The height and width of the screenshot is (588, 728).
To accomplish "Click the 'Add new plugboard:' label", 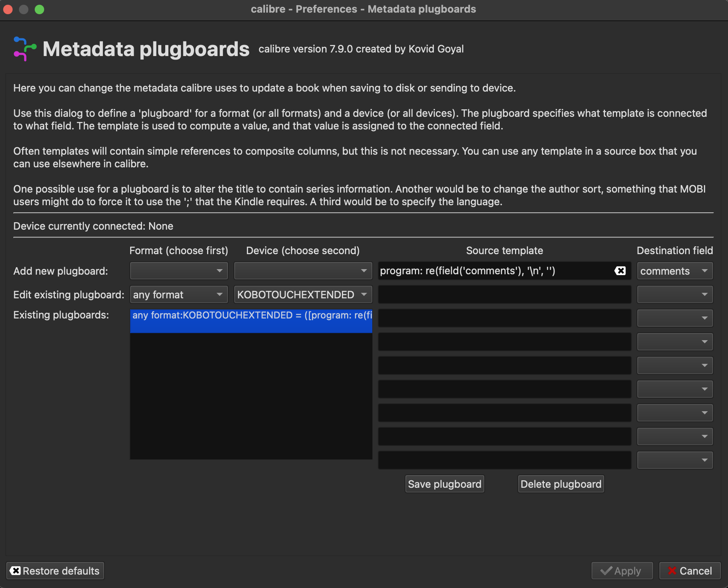I will click(x=61, y=271).
